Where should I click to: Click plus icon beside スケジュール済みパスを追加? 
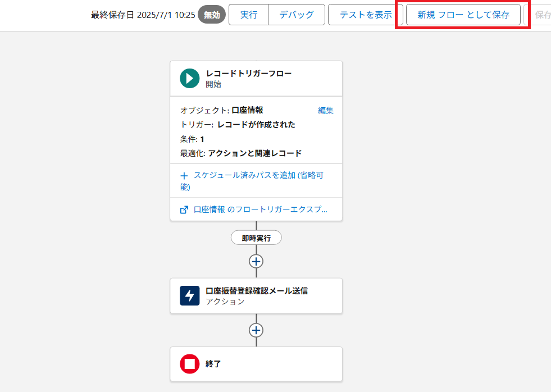(184, 175)
